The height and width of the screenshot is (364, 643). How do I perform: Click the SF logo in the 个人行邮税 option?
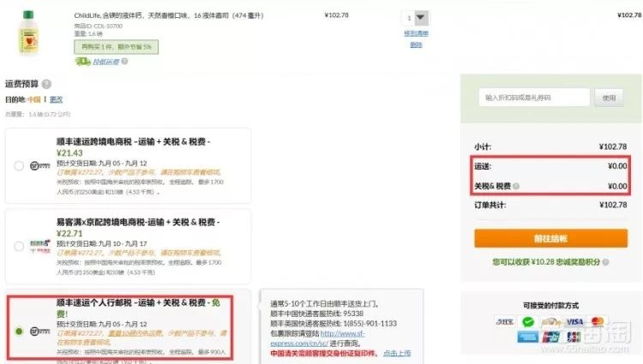point(39,331)
